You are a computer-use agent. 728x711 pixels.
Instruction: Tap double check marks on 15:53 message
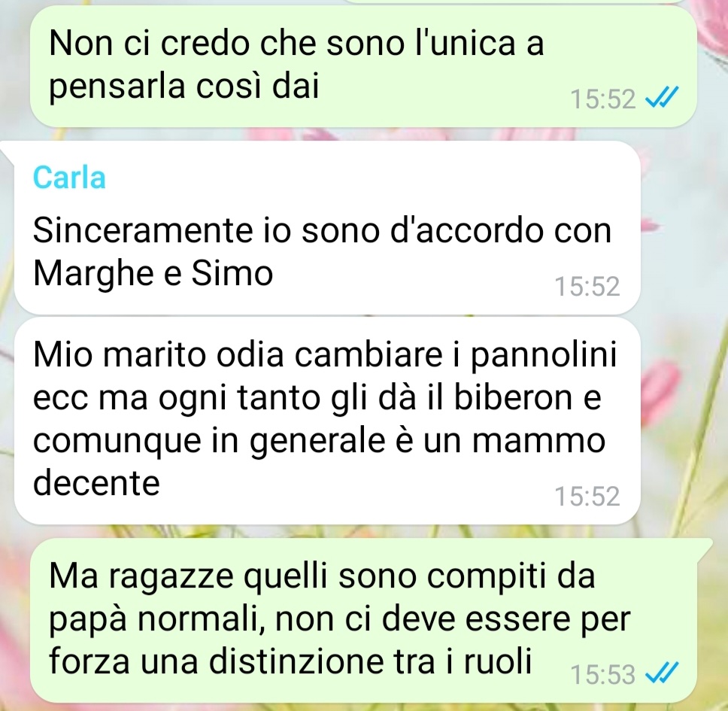[663, 673]
